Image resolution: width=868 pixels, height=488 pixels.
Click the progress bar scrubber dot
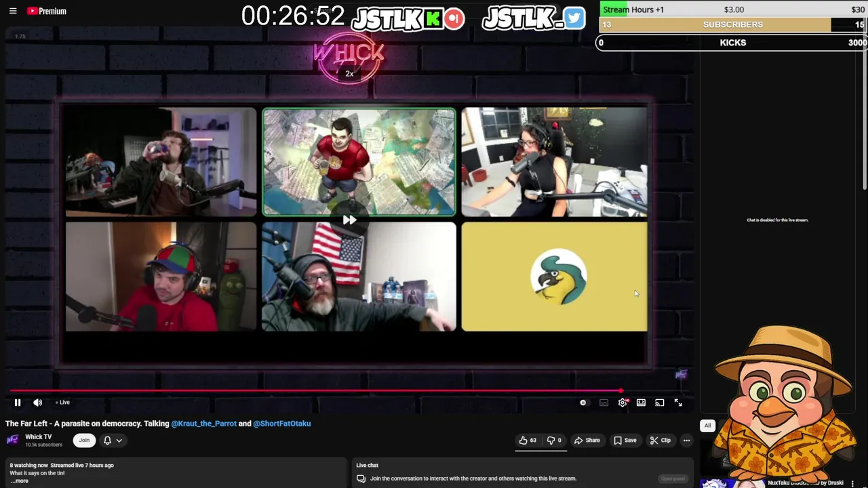pyautogui.click(x=621, y=390)
